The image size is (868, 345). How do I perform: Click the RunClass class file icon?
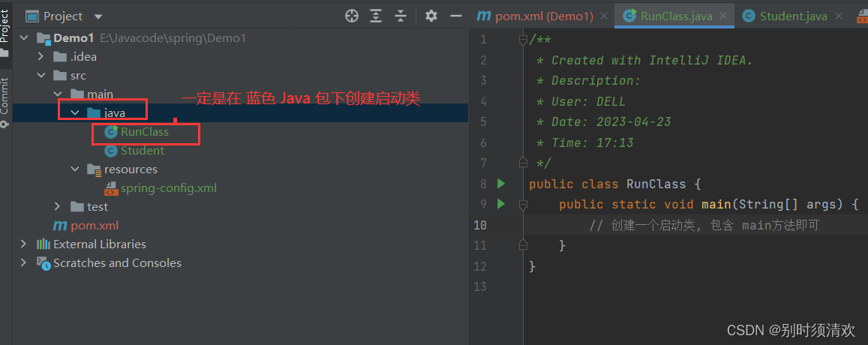tap(111, 132)
